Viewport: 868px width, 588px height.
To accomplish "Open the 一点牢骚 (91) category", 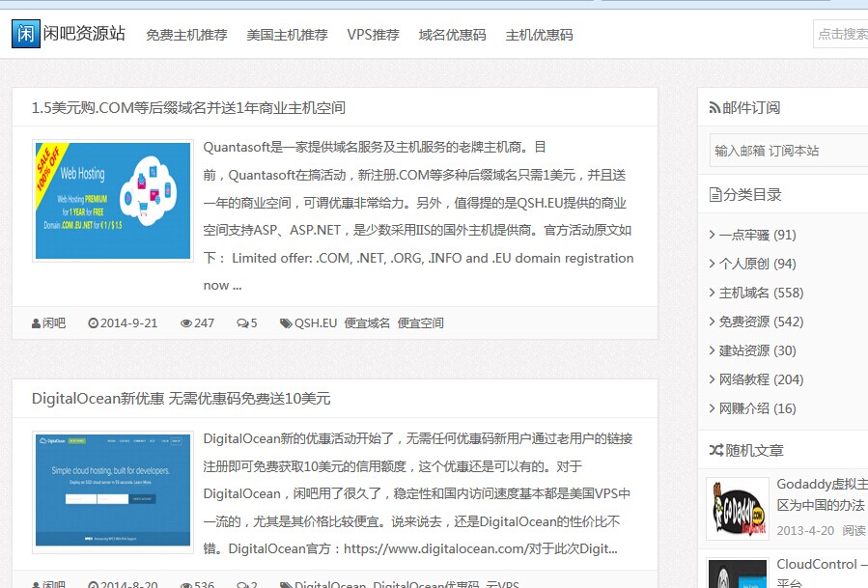I will click(x=757, y=235).
